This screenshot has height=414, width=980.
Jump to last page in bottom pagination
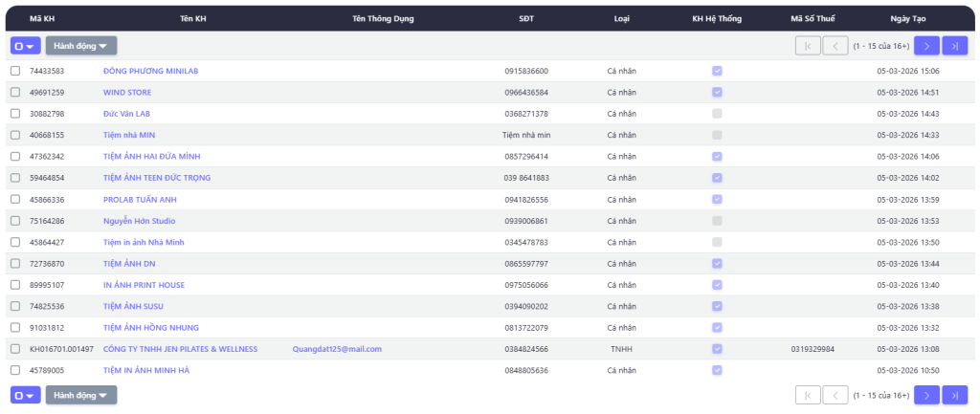(954, 395)
